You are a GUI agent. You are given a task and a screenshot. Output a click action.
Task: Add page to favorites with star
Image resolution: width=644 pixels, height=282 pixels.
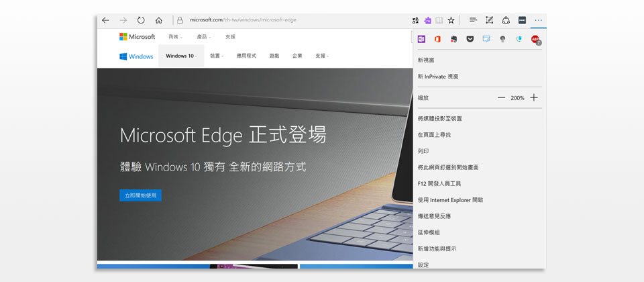[451, 20]
